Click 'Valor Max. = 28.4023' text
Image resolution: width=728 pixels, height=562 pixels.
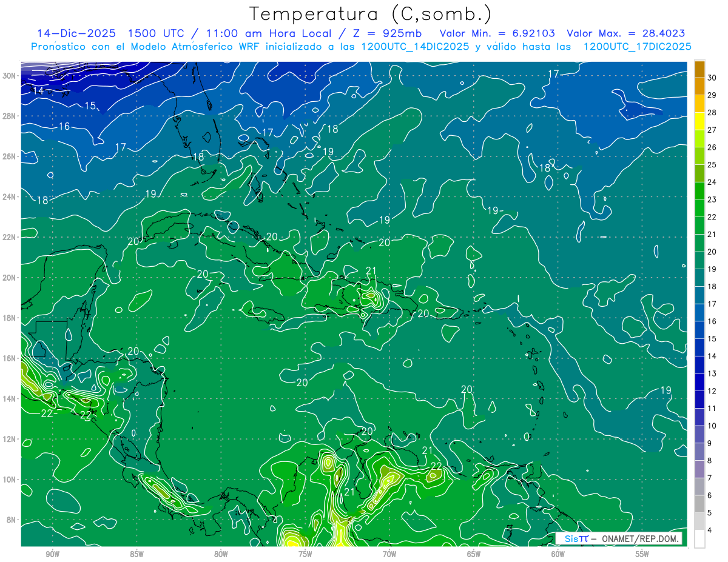tap(626, 33)
